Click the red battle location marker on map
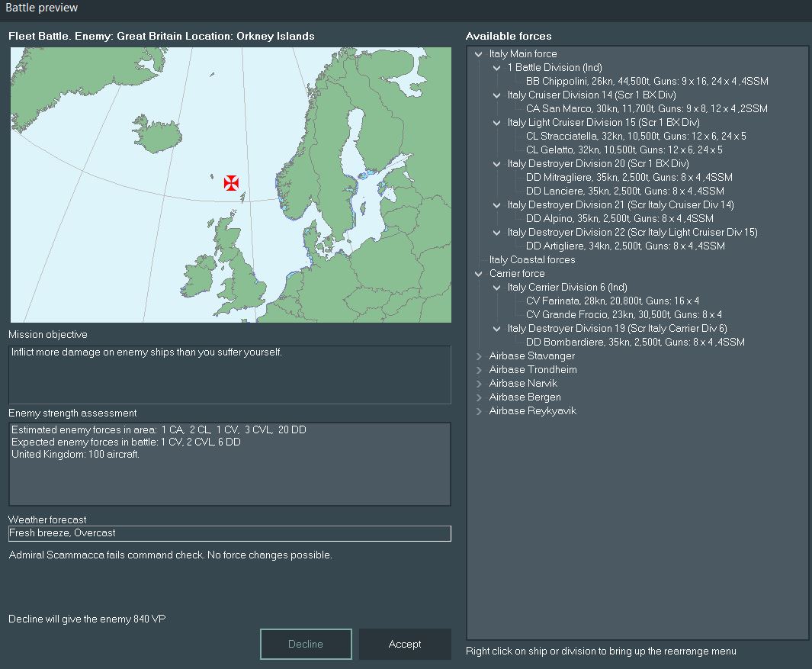 coord(231,182)
